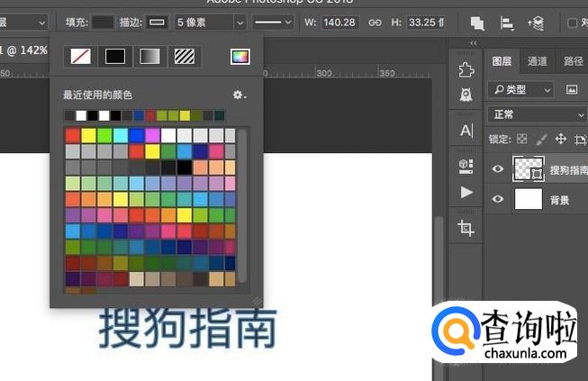Pick the dark teal last recent color
Screen dimensions: 588x381
click(x=220, y=115)
